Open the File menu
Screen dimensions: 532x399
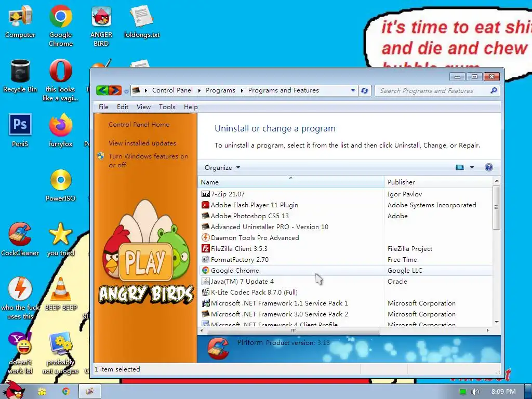coord(103,107)
